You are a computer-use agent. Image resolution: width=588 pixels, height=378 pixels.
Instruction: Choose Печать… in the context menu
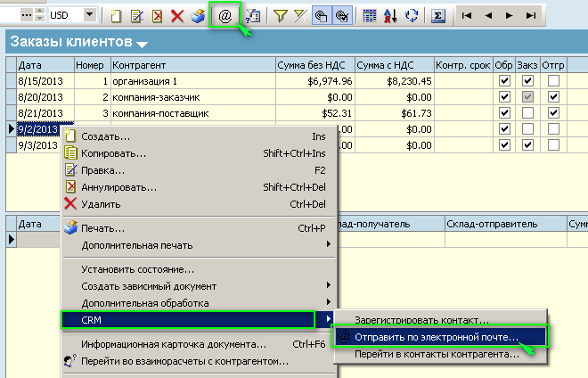(x=199, y=228)
